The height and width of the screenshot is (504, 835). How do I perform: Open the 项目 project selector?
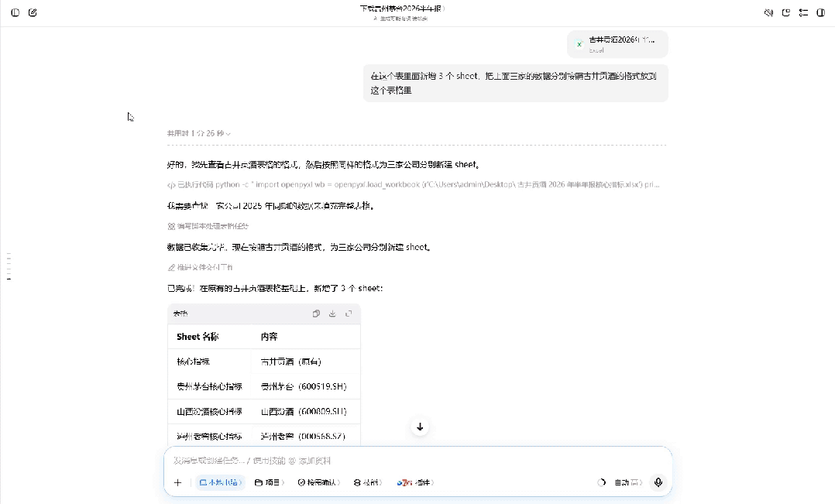[270, 483]
